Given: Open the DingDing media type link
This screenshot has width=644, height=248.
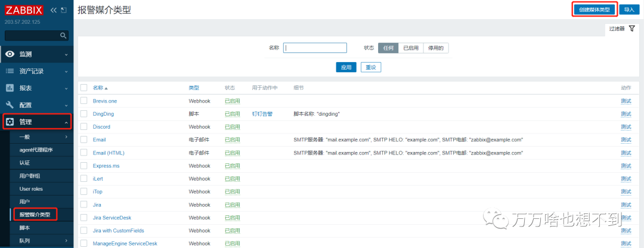Looking at the screenshot, I should click(x=104, y=114).
